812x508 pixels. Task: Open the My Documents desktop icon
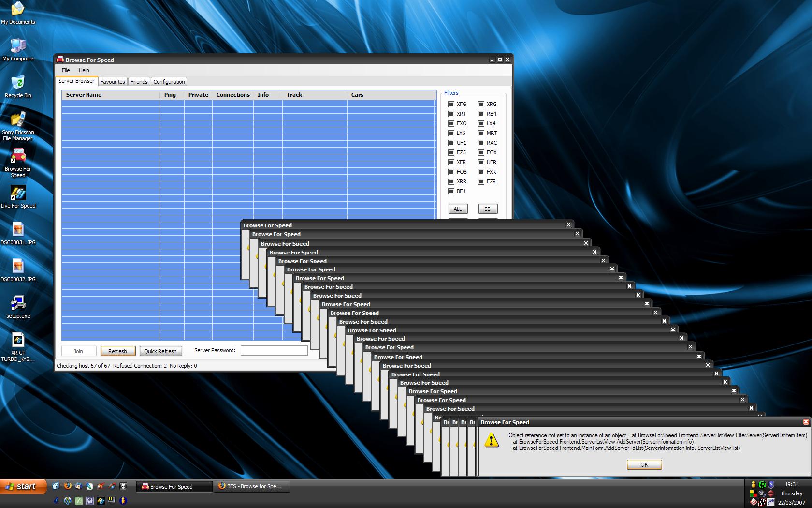tap(18, 13)
